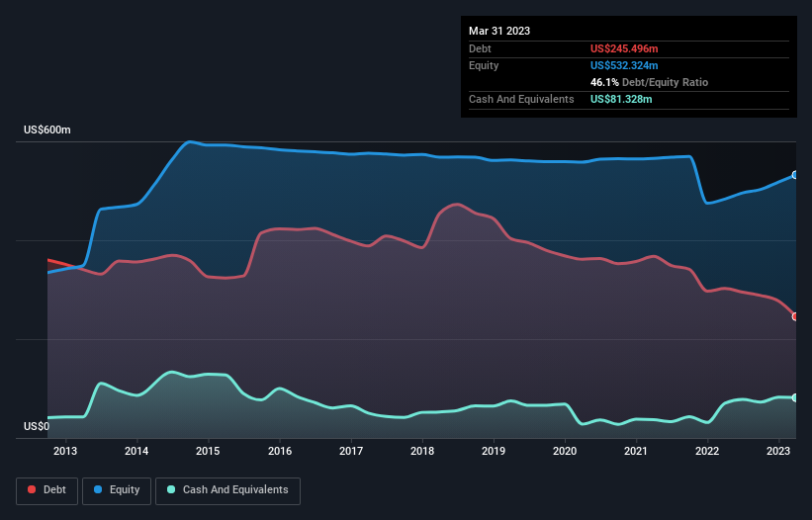Toggle the Debt series in the legend

point(46,490)
